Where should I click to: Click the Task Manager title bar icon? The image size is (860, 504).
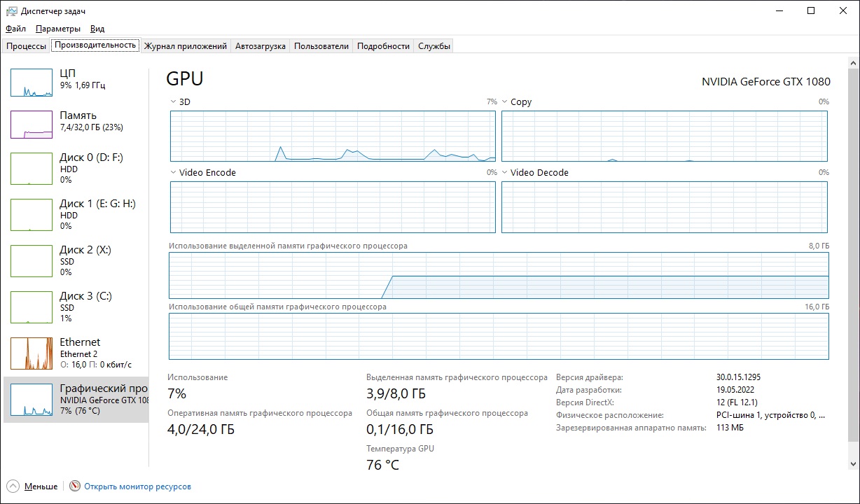pos(12,11)
